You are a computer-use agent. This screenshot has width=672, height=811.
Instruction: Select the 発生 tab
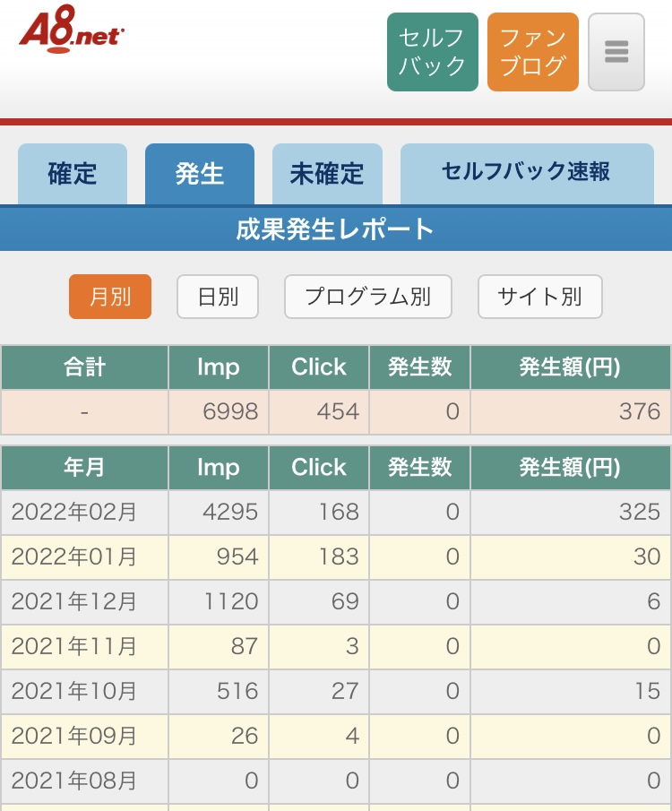pos(200,174)
